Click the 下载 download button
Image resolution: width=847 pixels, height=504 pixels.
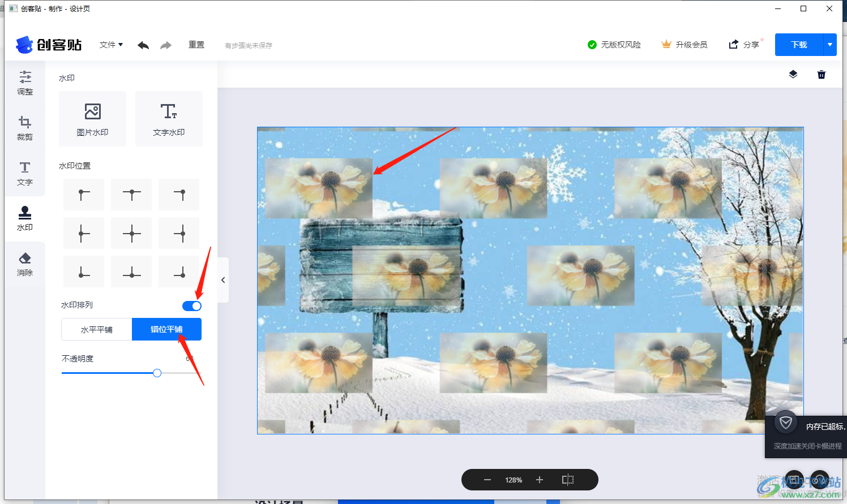click(x=799, y=45)
